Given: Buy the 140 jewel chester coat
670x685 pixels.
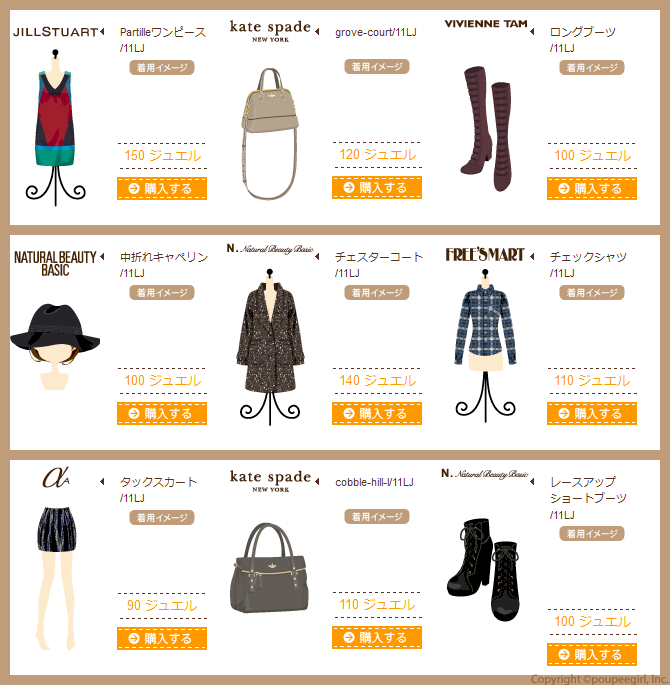Looking at the screenshot, I should tap(377, 413).
